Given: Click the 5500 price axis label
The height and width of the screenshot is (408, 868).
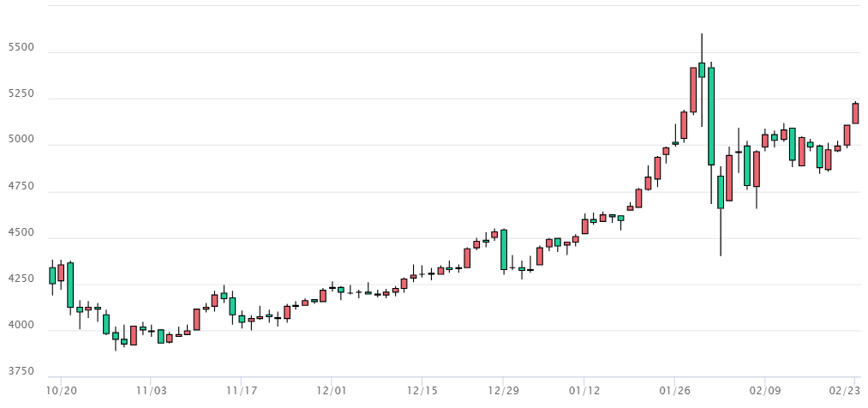Looking at the screenshot, I should (20, 47).
